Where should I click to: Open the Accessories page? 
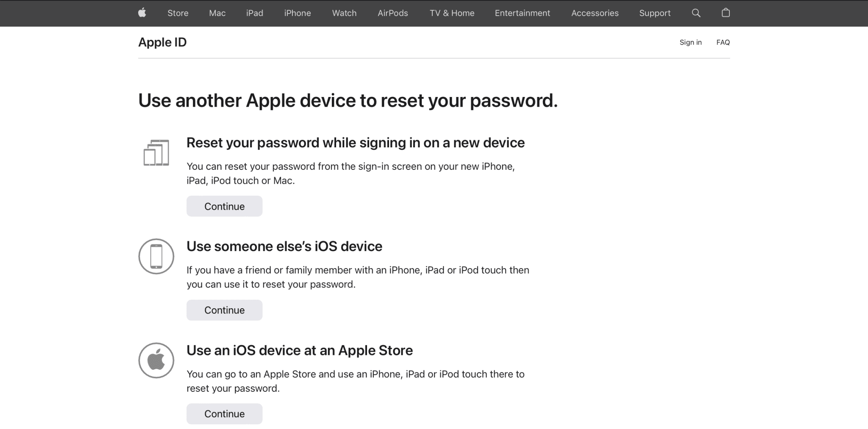595,13
